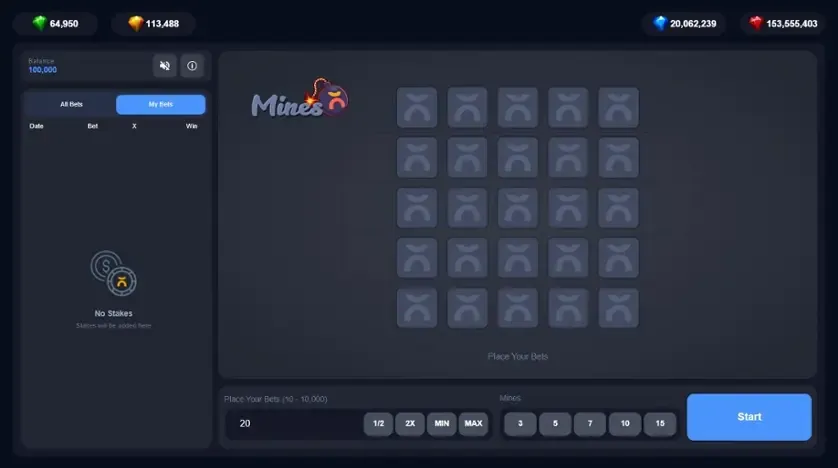Double the bet with the 2X button
838x468 pixels.
coord(410,424)
